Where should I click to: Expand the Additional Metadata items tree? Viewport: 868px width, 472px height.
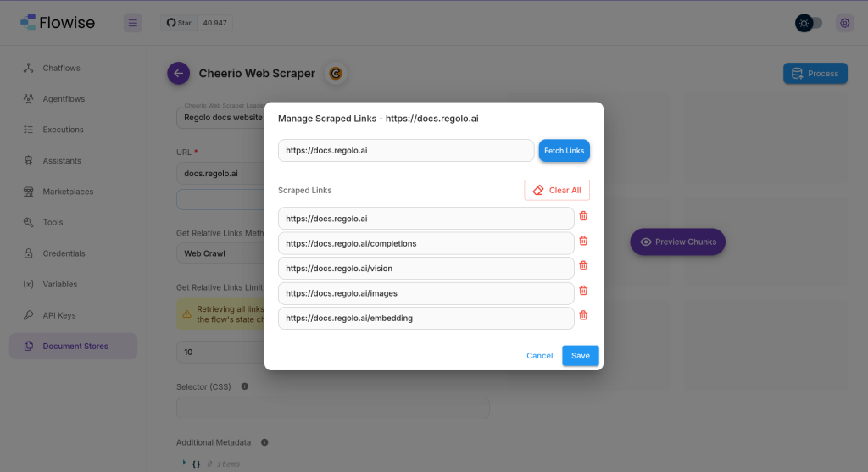pyautogui.click(x=184, y=463)
